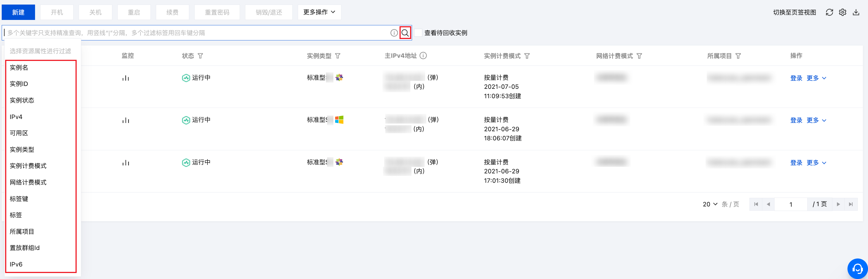Click the search magnifier icon
This screenshot has height=279, width=868.
pos(405,33)
